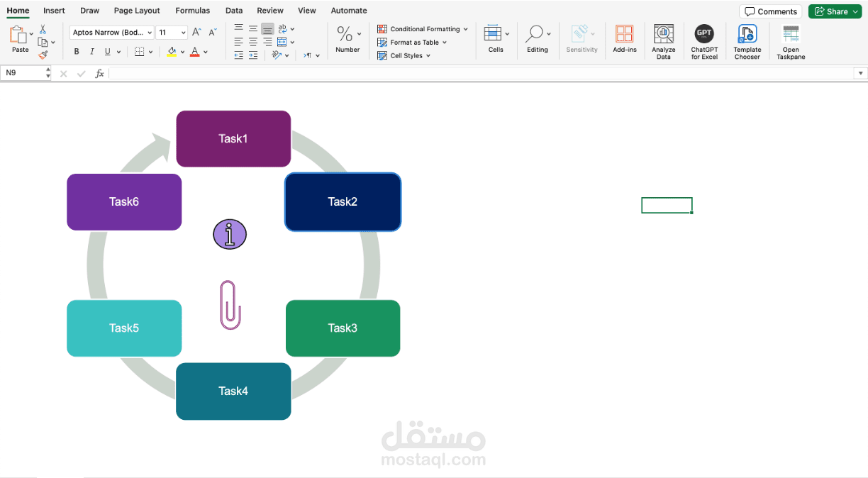Toggle bold formatting
This screenshot has width=868, height=478.
click(77, 52)
